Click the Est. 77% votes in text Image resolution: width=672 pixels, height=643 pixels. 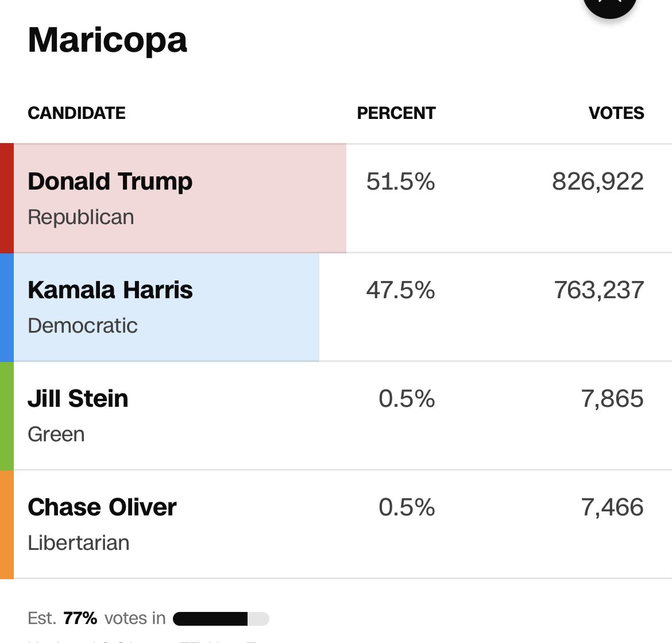96,618
